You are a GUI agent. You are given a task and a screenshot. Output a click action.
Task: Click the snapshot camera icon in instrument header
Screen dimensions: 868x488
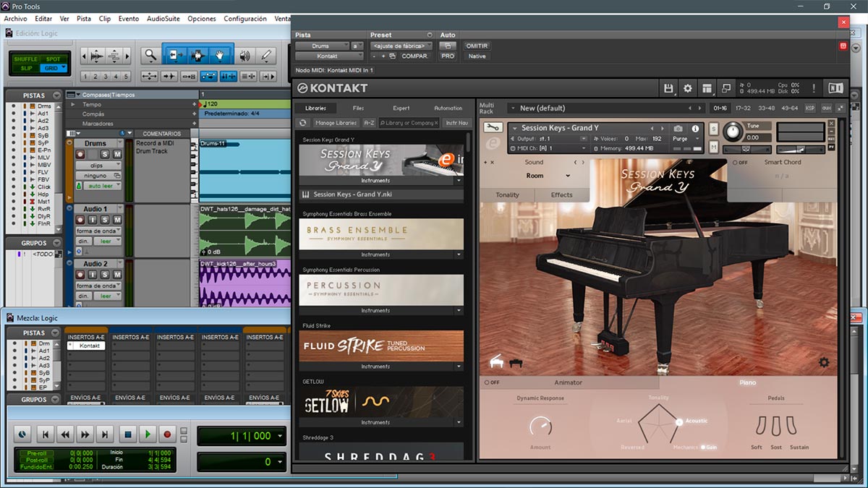678,128
